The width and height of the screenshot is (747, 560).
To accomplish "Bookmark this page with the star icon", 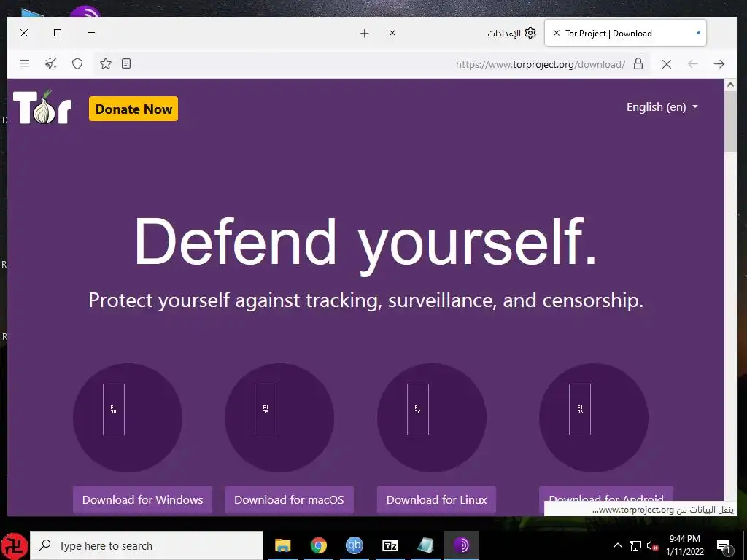I will point(106,63).
